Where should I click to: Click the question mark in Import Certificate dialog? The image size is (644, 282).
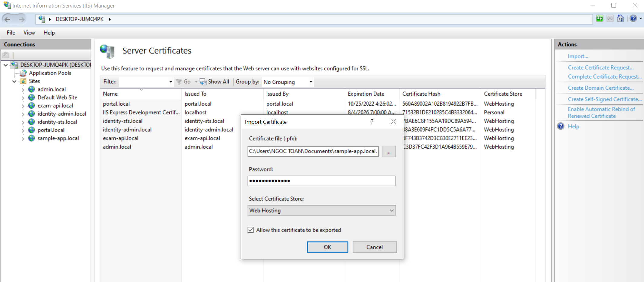[372, 122]
